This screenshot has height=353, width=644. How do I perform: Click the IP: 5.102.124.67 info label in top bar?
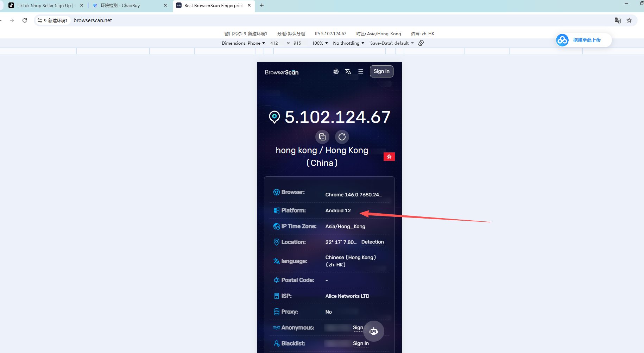pos(331,34)
